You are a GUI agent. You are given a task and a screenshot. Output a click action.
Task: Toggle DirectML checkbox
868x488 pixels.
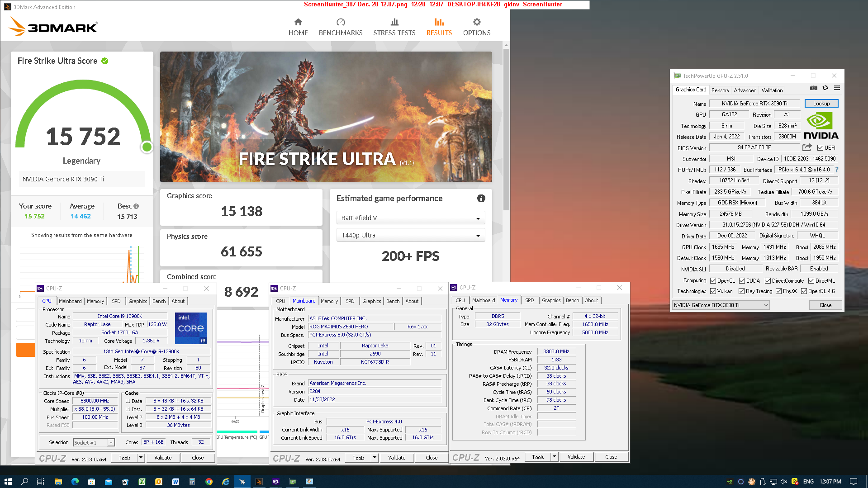(x=811, y=281)
